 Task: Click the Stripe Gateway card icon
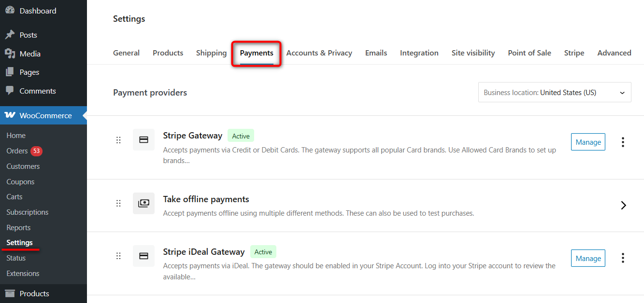[143, 139]
